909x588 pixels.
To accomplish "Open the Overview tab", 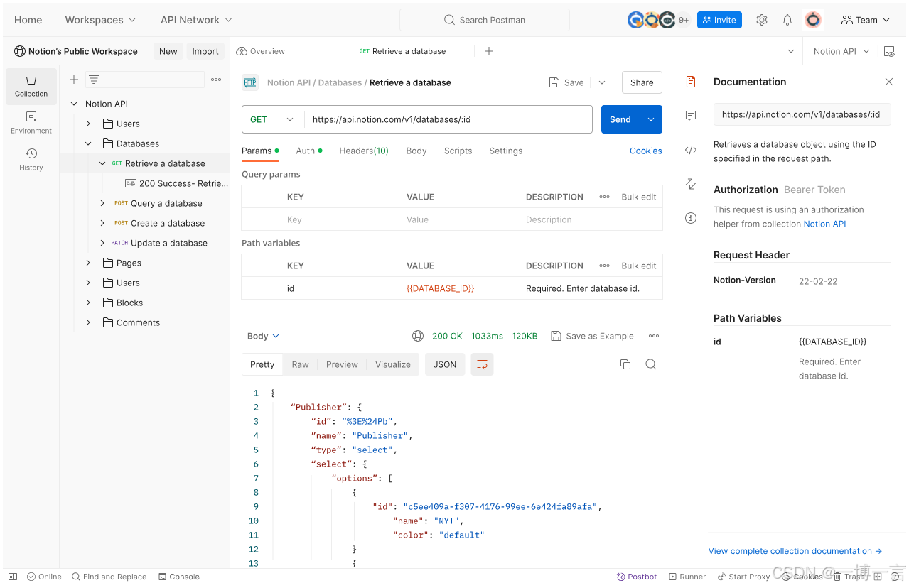I will pos(260,51).
